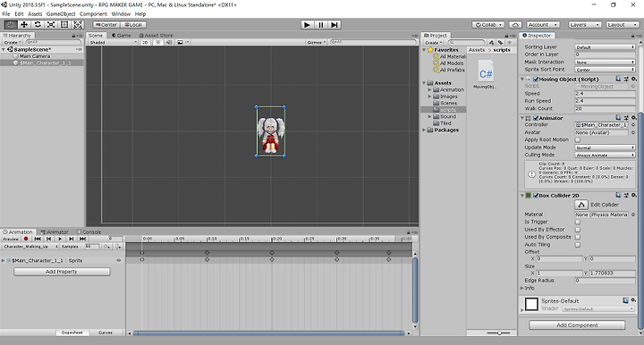
Task: Open the Assets menu
Action: [35, 14]
